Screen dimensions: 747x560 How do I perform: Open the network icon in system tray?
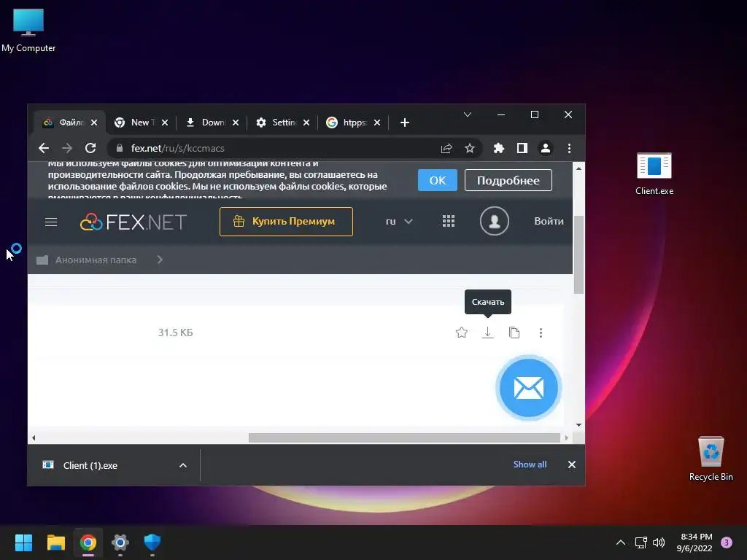click(x=640, y=542)
